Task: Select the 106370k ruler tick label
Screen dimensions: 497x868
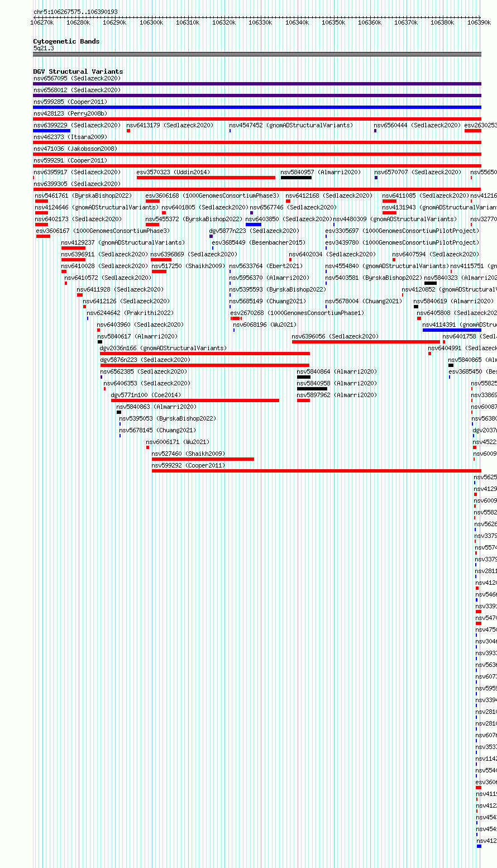Action: [x=406, y=22]
